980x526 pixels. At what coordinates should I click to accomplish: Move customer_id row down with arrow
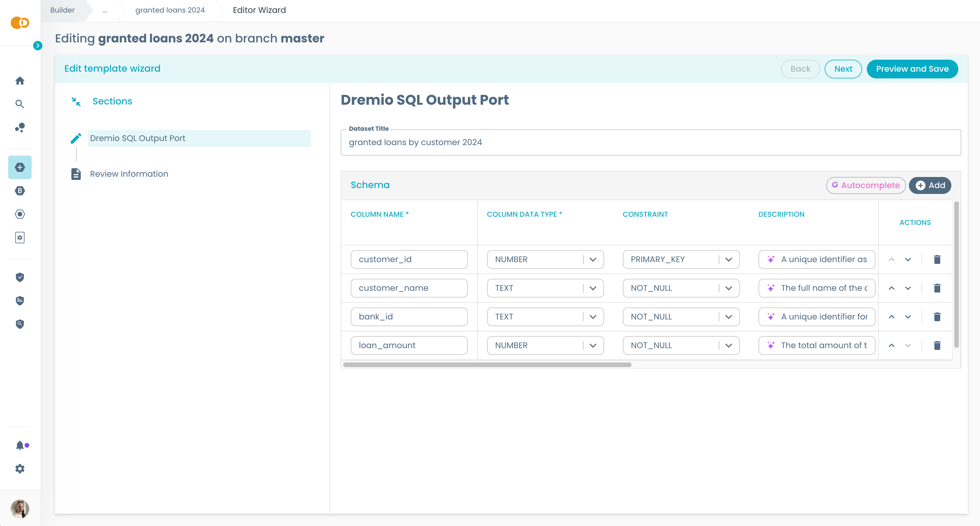point(908,259)
